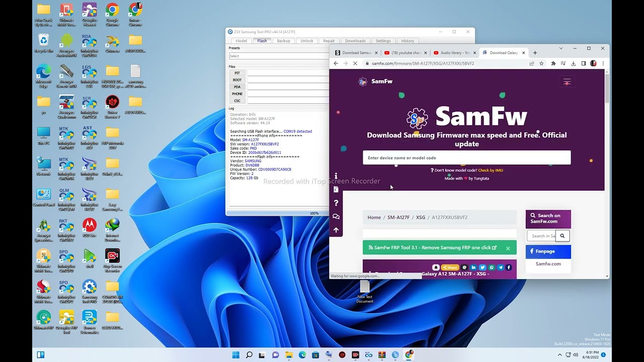Viewport: 644px width, 362px height.
Task: Select the New Text Document file
Action: point(365,292)
